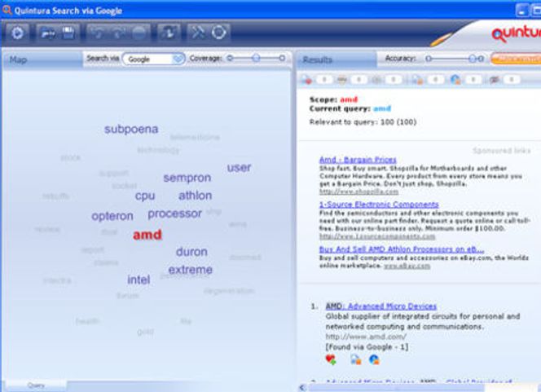Open Buy And Sell AMD Athlon Processors link

[402, 249]
